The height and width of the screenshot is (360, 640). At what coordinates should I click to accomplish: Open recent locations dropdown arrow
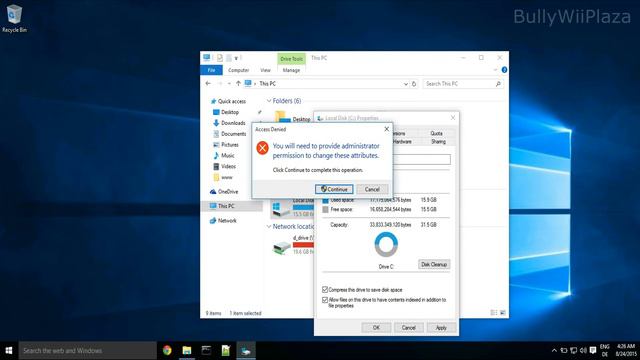229,84
